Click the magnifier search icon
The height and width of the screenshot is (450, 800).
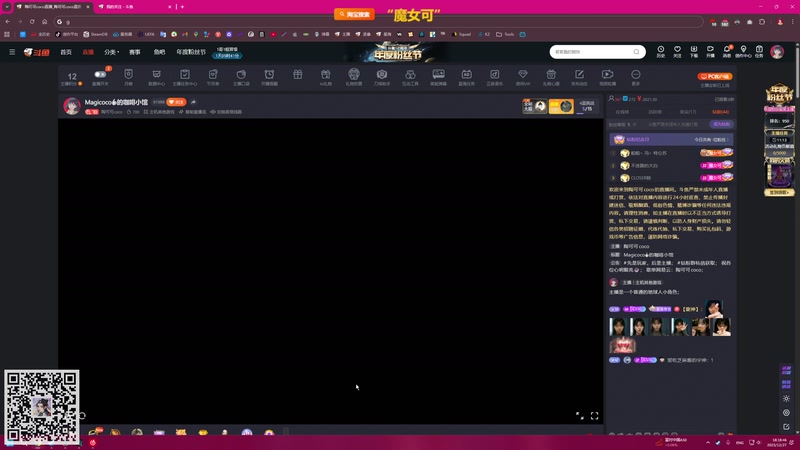(636, 52)
